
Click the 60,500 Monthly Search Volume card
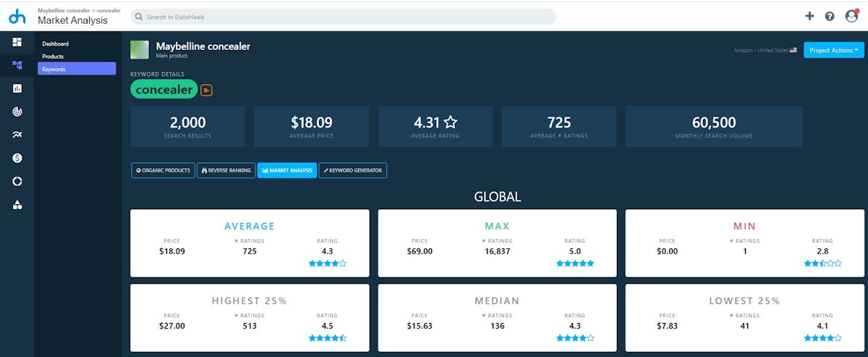pyautogui.click(x=714, y=127)
